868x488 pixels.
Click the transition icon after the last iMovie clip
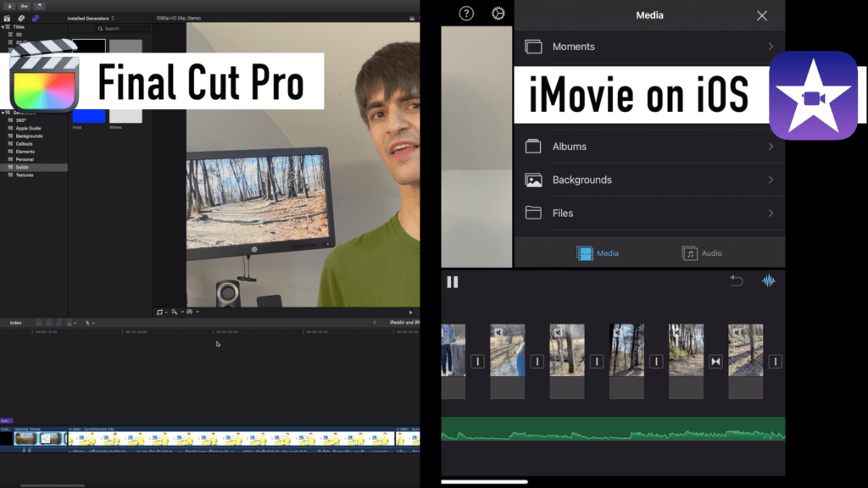point(775,361)
